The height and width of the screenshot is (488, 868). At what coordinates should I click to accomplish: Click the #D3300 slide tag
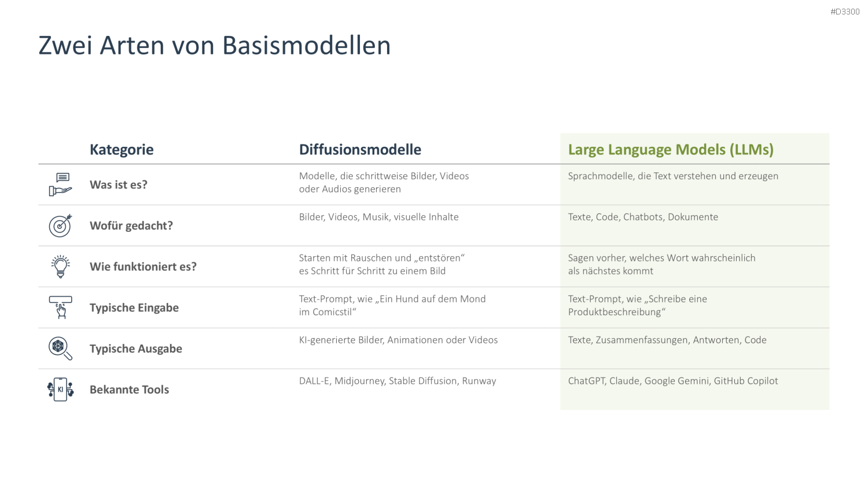coord(845,12)
